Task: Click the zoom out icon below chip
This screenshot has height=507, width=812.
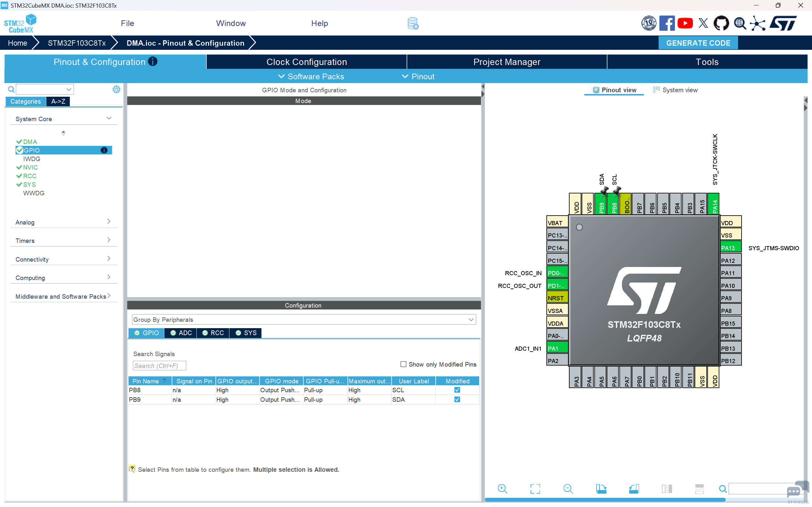Action: (x=568, y=489)
